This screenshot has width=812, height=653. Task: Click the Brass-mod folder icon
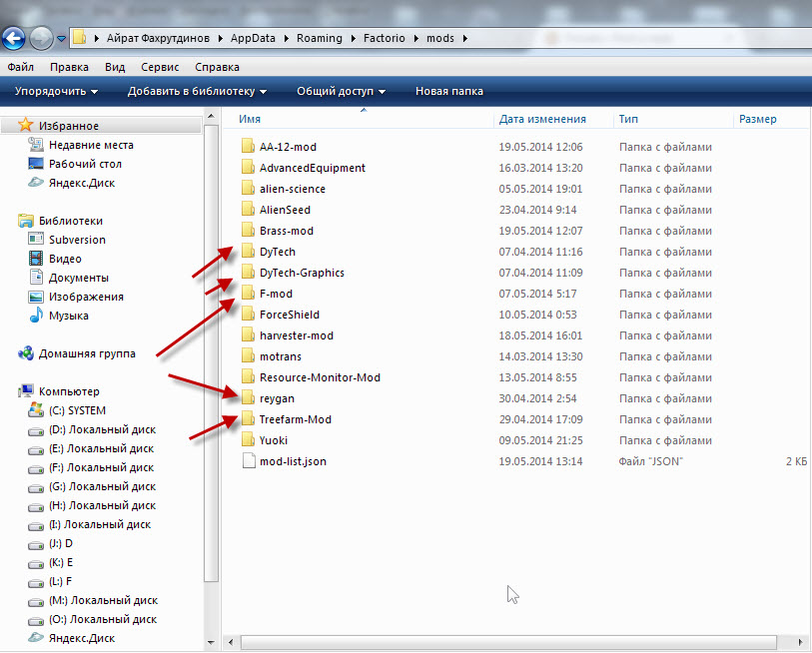(x=248, y=231)
